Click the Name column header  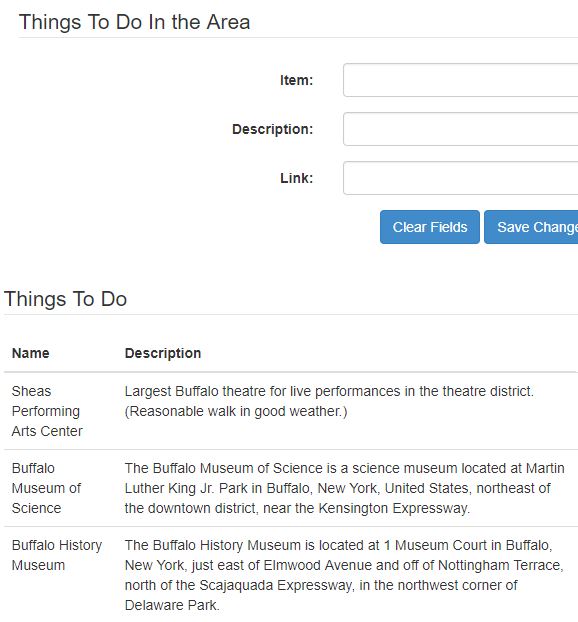pyautogui.click(x=31, y=353)
